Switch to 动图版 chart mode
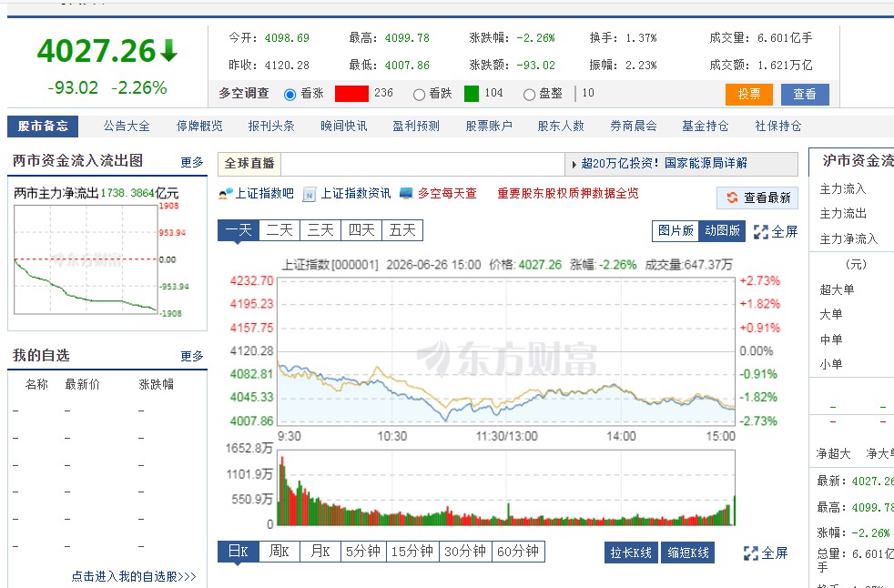The width and height of the screenshot is (894, 588). tap(722, 231)
